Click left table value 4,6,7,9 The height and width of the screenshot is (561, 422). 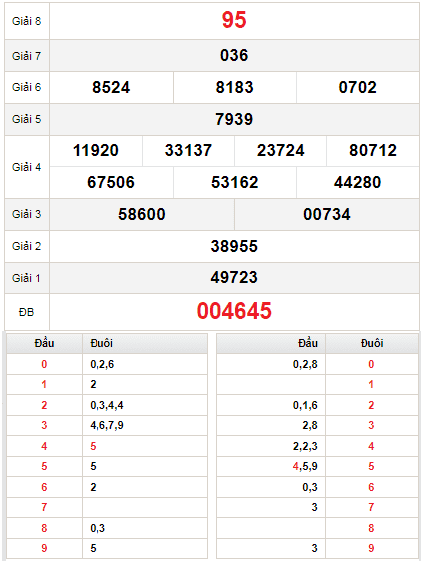[x=107, y=425]
